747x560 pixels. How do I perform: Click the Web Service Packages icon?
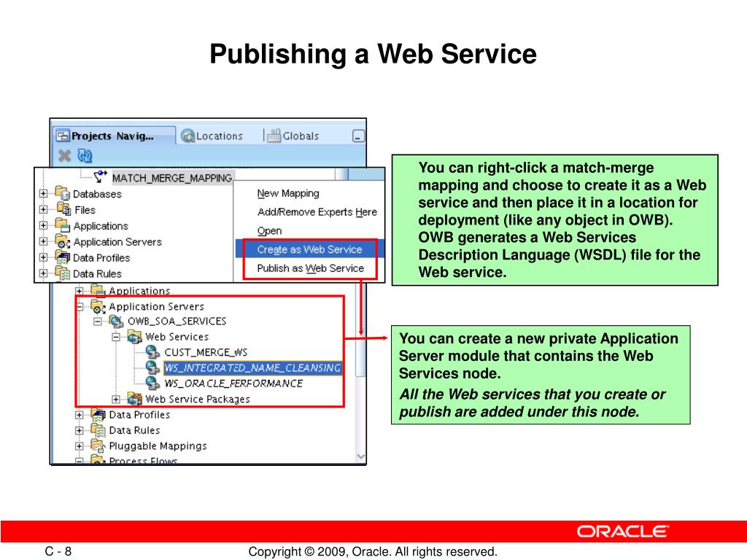(135, 399)
